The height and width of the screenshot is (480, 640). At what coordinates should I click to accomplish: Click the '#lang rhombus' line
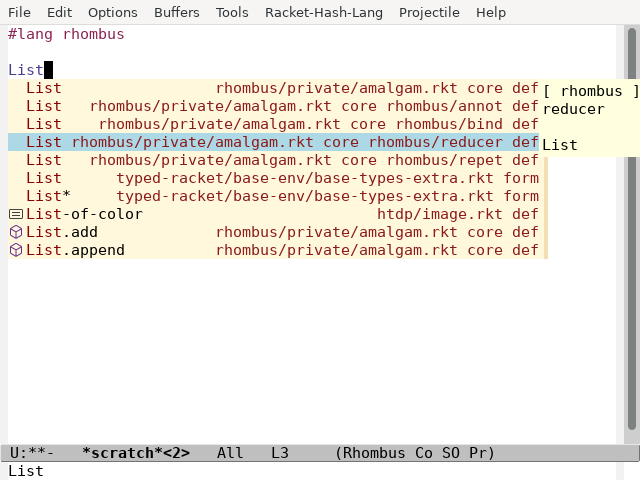coord(66,34)
